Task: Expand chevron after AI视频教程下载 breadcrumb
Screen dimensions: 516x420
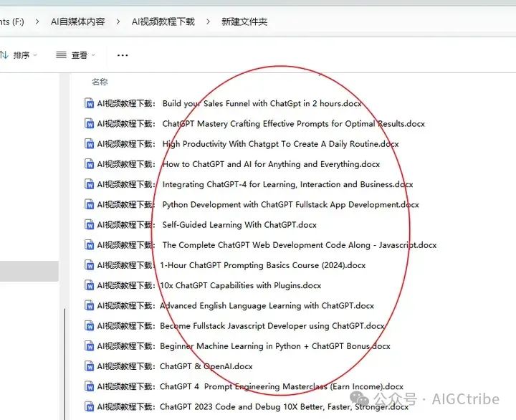Action: click(x=208, y=22)
